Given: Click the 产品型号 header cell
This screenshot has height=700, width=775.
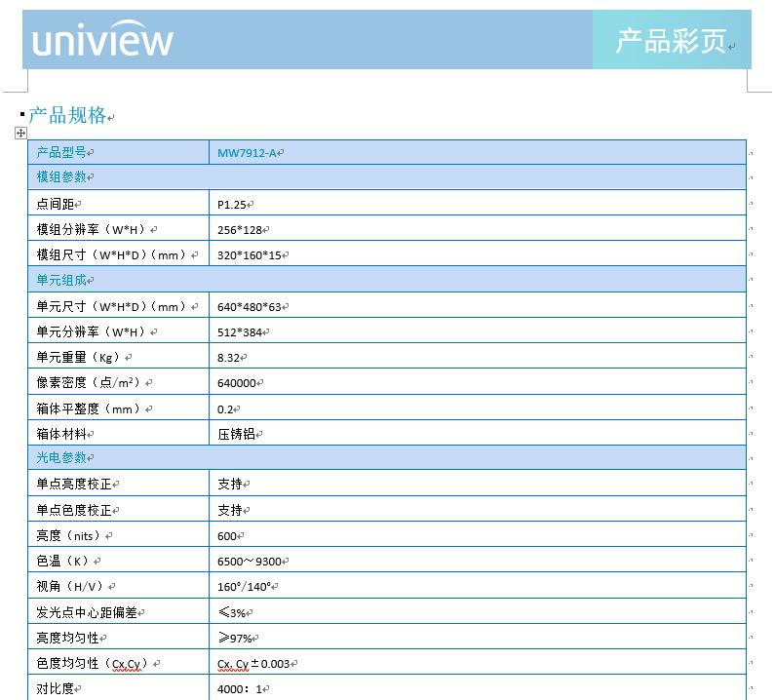Looking at the screenshot, I should click(x=61, y=153).
